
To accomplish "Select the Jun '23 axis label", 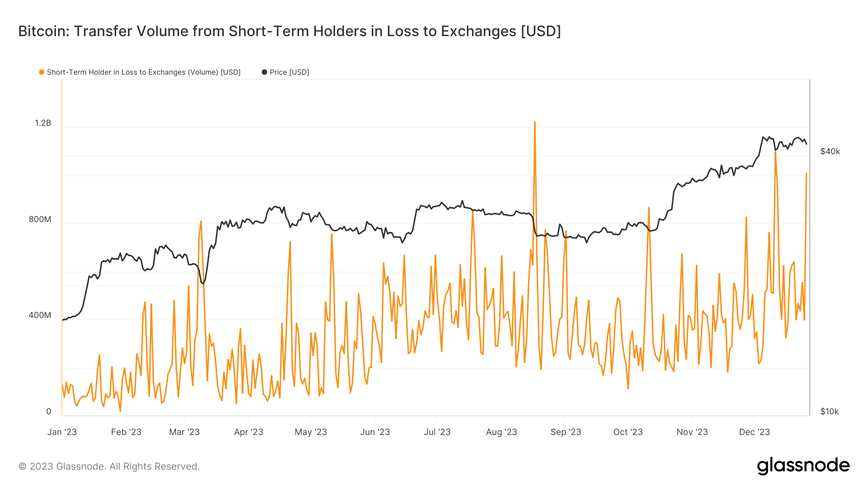I will 375,432.
